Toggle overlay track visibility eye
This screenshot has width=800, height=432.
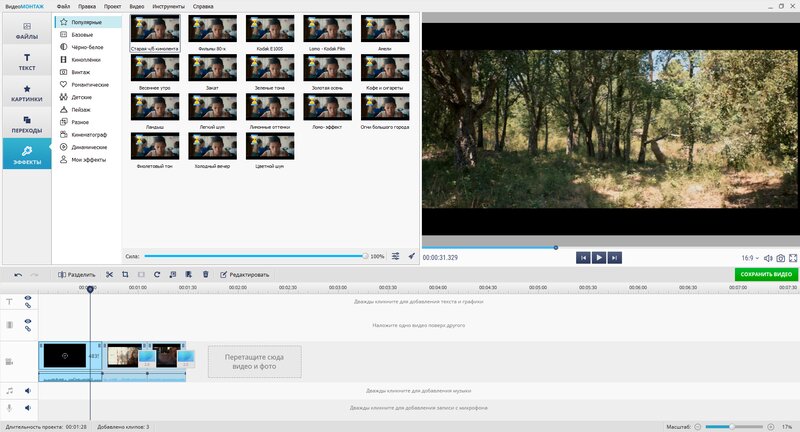(28, 321)
